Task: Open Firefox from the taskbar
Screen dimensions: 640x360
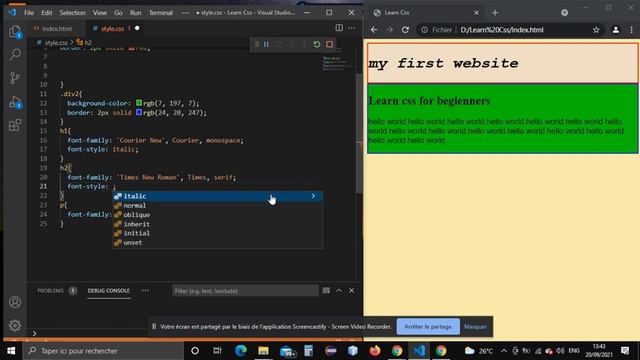Action: [x=374, y=351]
